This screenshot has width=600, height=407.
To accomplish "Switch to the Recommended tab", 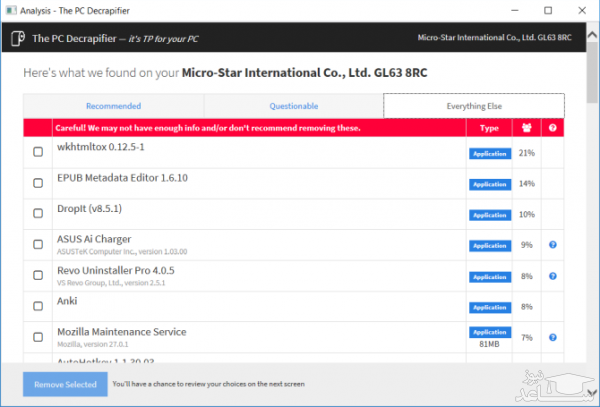I will pyautogui.click(x=113, y=106).
